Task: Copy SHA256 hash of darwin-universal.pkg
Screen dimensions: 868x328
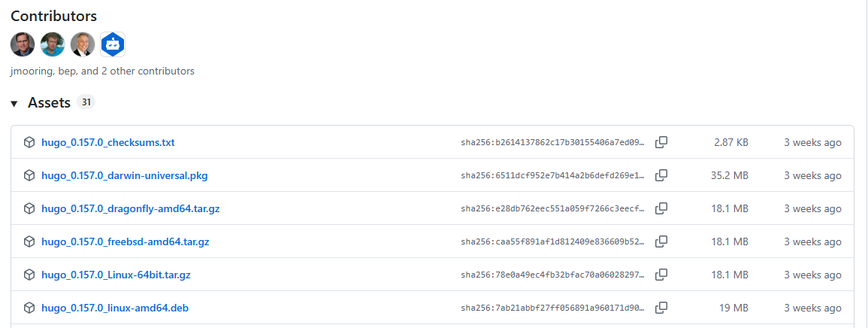Action: (x=661, y=175)
